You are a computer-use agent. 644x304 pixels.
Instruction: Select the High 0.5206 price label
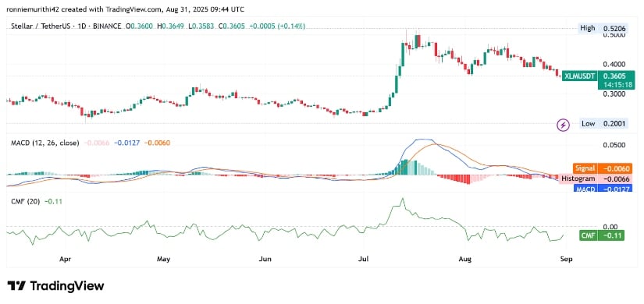603,28
